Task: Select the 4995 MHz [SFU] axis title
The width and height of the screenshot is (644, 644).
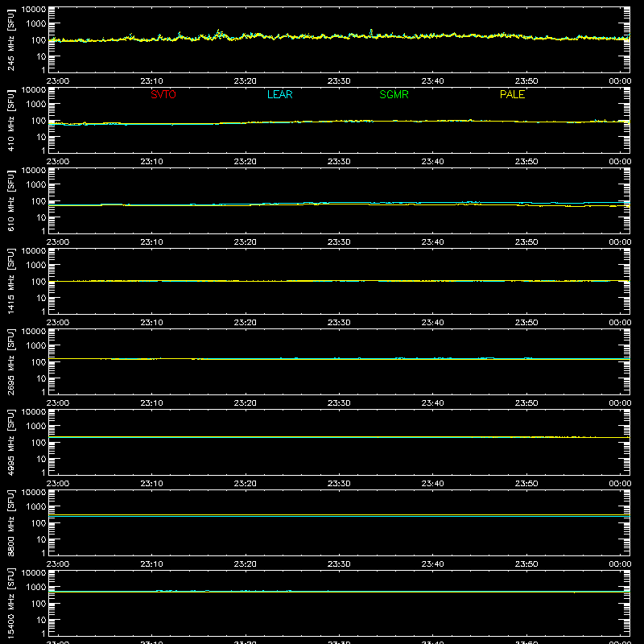Action: coord(10,443)
